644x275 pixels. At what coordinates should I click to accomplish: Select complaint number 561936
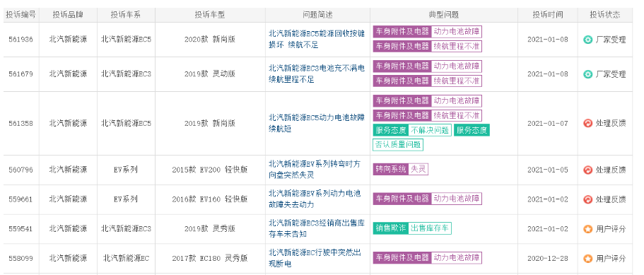(21, 40)
